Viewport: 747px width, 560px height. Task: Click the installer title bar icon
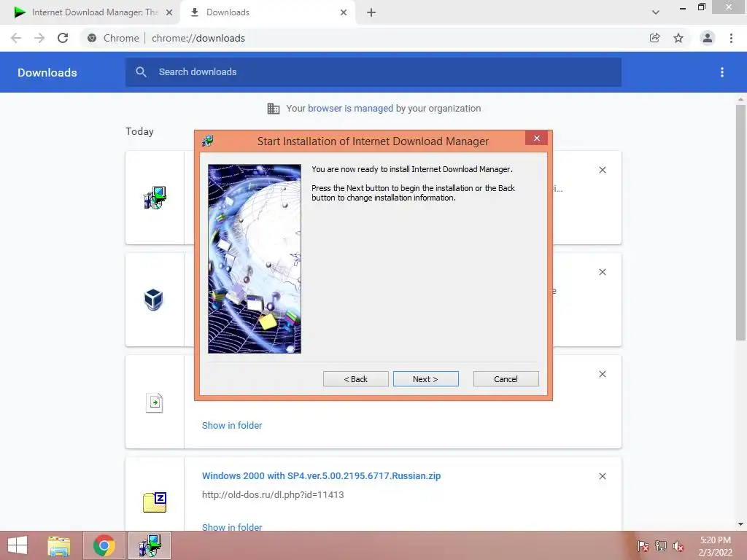tap(208, 141)
